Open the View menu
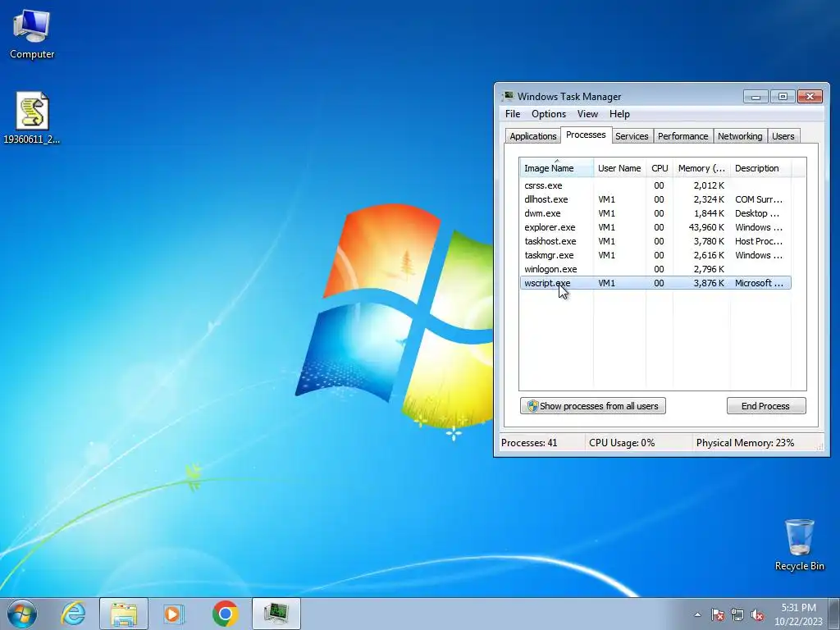 (x=587, y=113)
